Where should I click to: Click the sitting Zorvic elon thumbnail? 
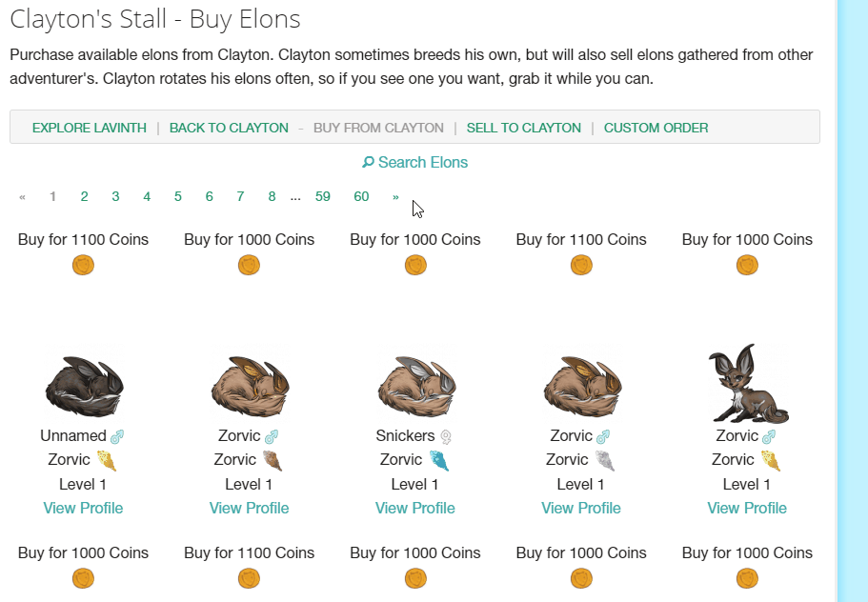(x=747, y=384)
